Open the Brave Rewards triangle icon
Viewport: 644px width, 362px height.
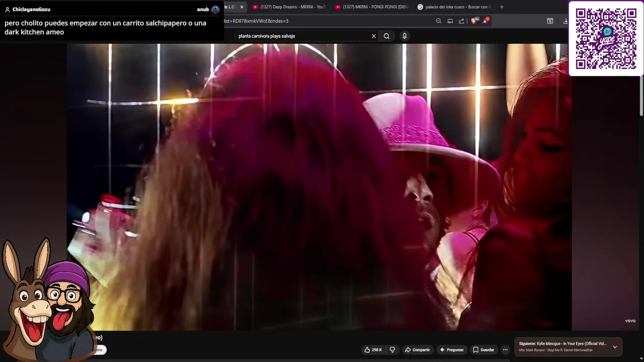486,21
